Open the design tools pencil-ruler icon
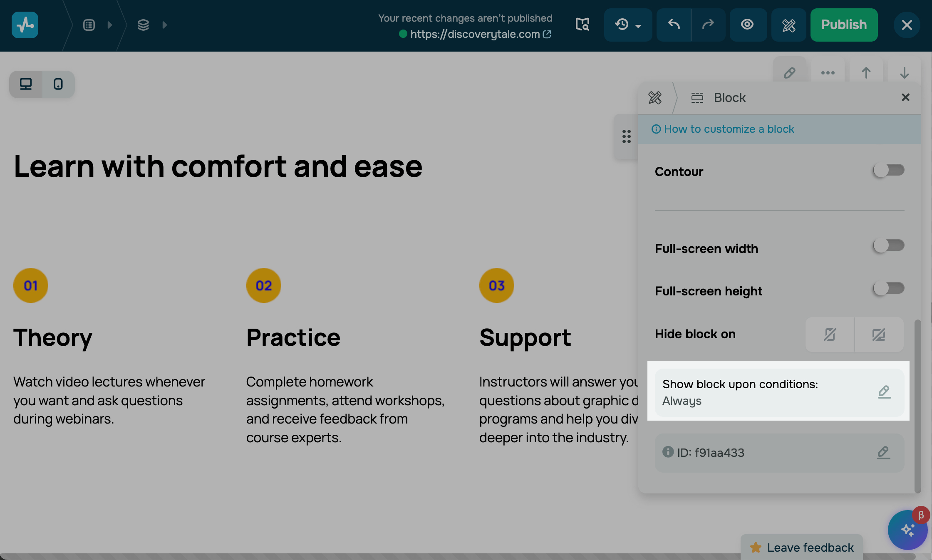Image resolution: width=932 pixels, height=560 pixels. (788, 25)
